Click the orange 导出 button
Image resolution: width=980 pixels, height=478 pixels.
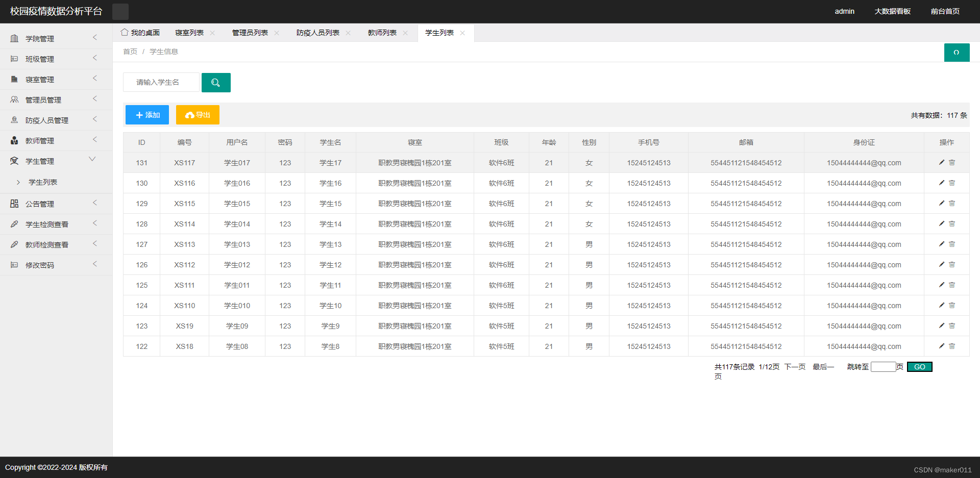(x=198, y=115)
